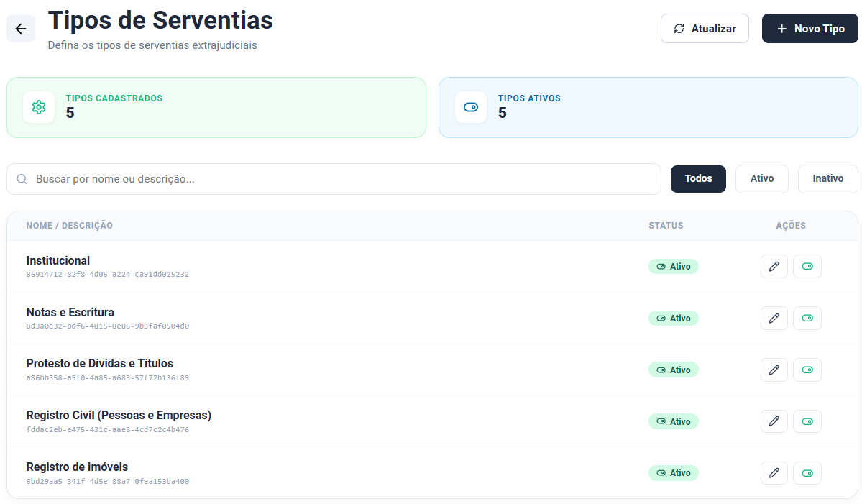The height and width of the screenshot is (504, 862).
Task: Toggle active status of Institucional
Action: coord(807,267)
